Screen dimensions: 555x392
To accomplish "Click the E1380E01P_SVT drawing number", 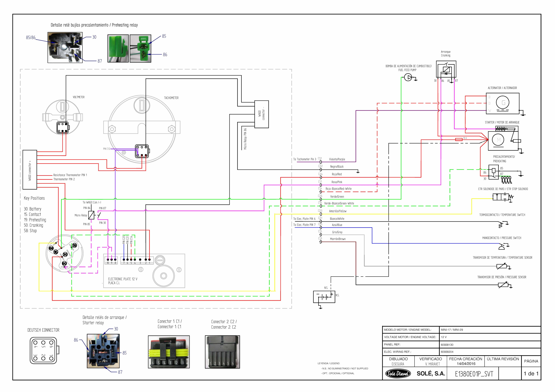I will pyautogui.click(x=474, y=374).
